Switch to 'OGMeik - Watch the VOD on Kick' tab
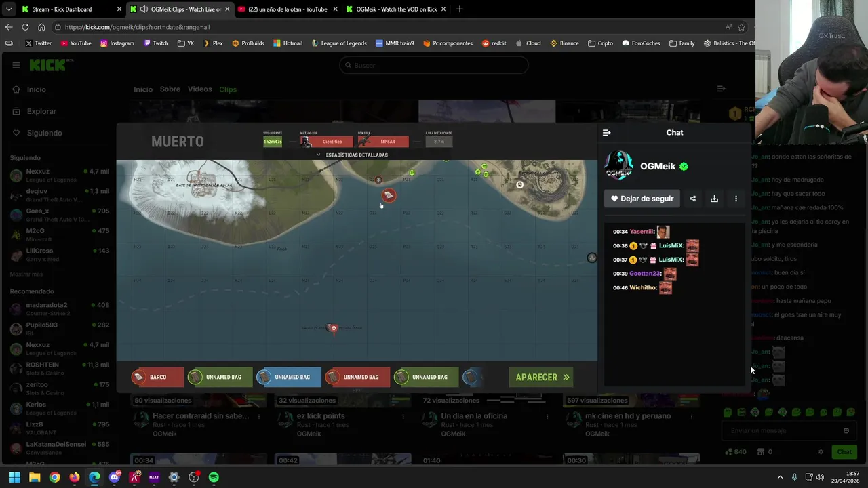 pyautogui.click(x=395, y=9)
